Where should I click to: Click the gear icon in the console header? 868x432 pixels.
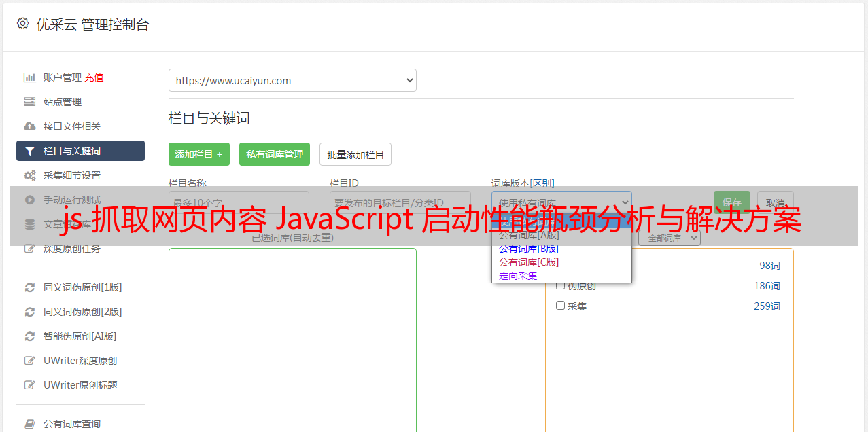click(23, 24)
